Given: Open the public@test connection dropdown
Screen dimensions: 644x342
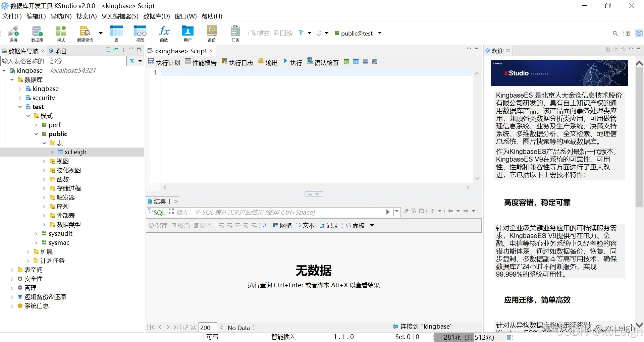Looking at the screenshot, I should pyautogui.click(x=380, y=33).
